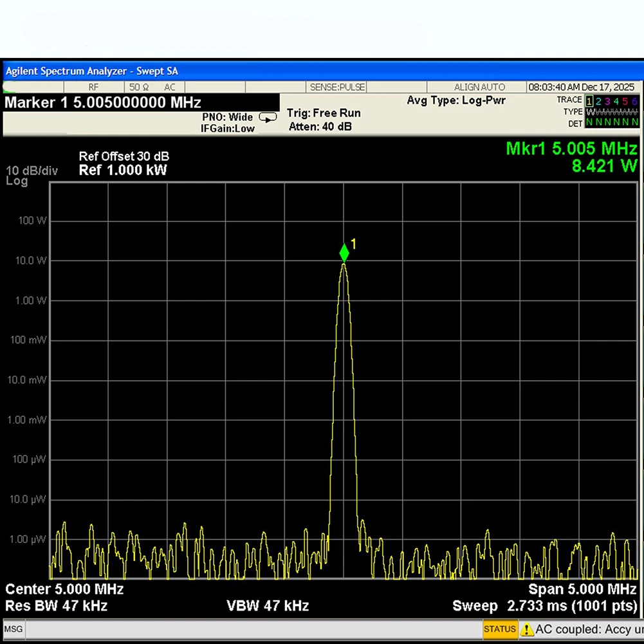Click the 1.00 µW y-axis label
644x644 pixels.
click(x=28, y=539)
